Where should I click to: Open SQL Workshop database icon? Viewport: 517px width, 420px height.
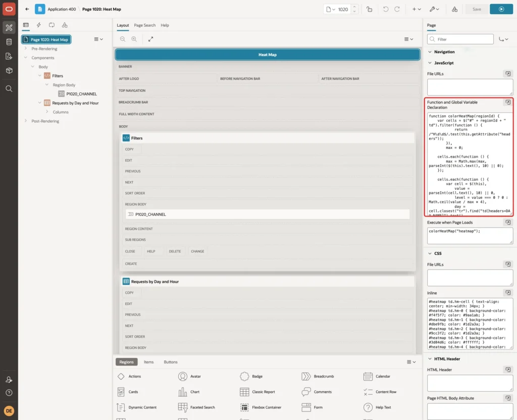[9, 42]
